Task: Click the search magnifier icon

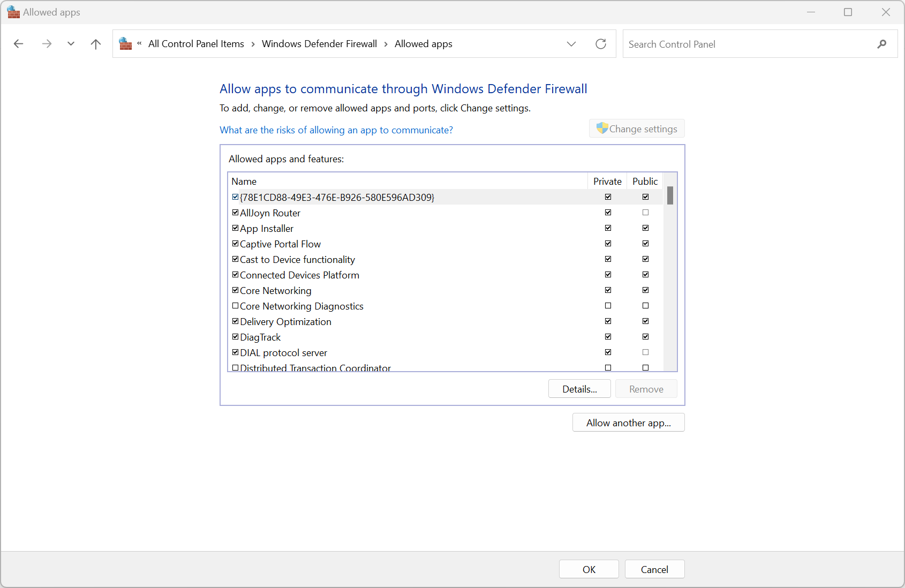Action: click(x=882, y=44)
